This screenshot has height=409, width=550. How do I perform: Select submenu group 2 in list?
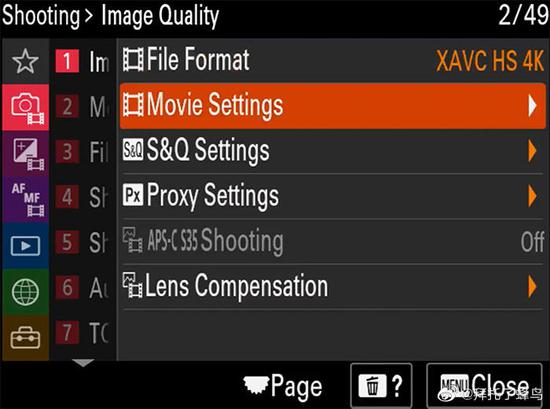83,107
